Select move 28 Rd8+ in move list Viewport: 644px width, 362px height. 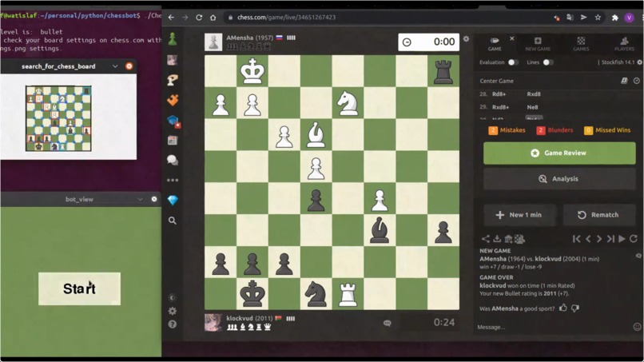point(499,94)
